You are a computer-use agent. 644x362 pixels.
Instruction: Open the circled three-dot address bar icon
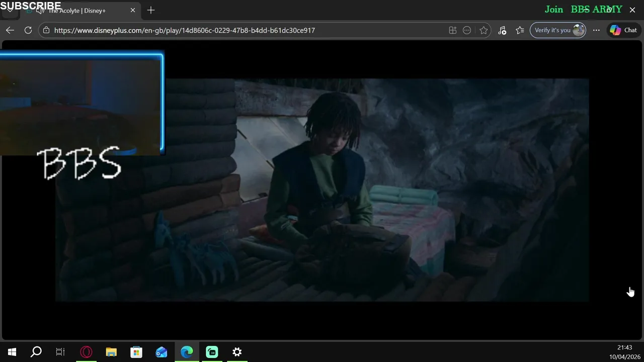point(467,30)
